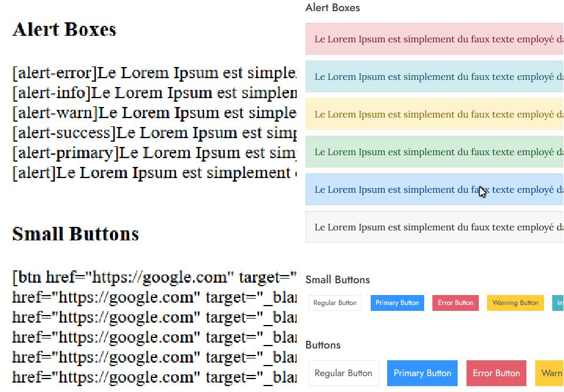Select the yellow warning alert box
This screenshot has height=392, width=564.
click(435, 114)
